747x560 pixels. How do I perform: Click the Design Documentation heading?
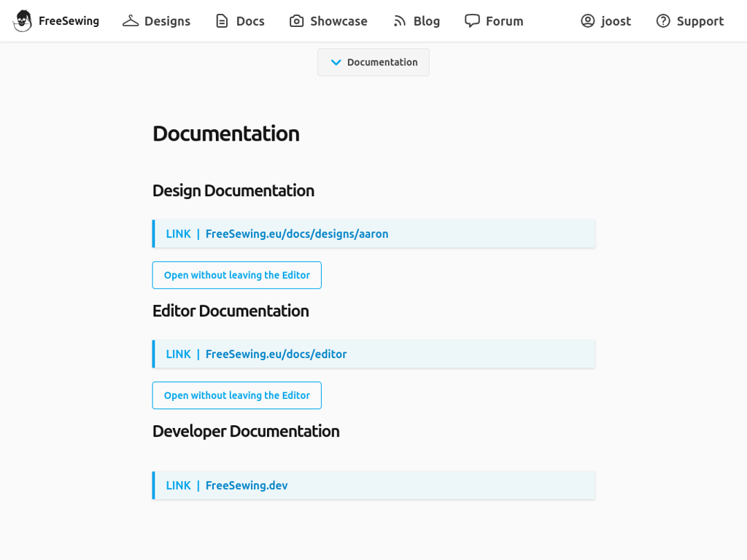[233, 190]
